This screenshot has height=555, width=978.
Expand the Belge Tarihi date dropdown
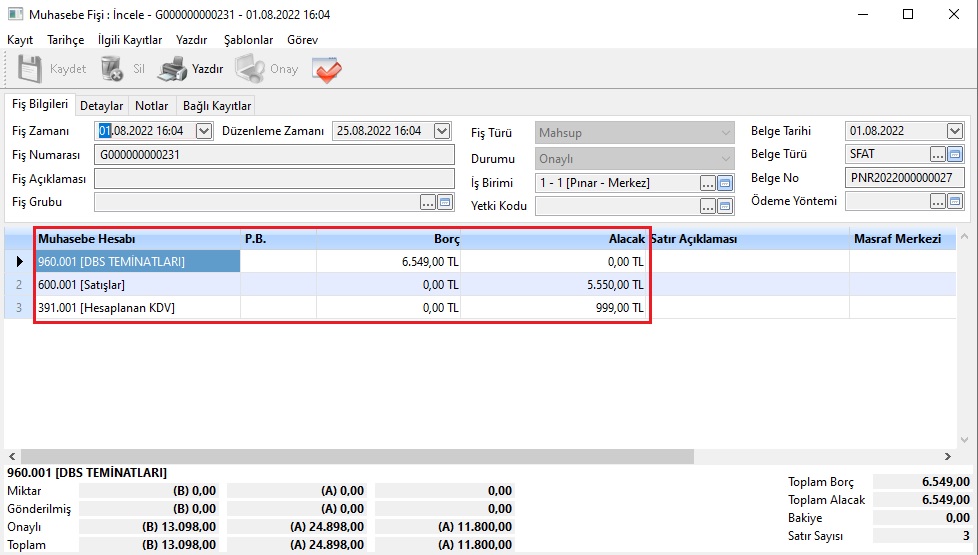(954, 131)
